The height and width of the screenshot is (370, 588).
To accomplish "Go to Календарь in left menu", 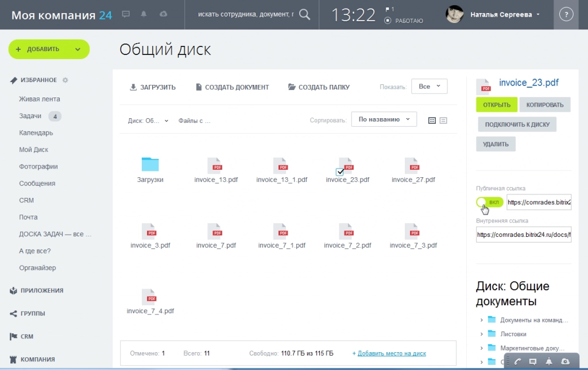I will point(36,133).
